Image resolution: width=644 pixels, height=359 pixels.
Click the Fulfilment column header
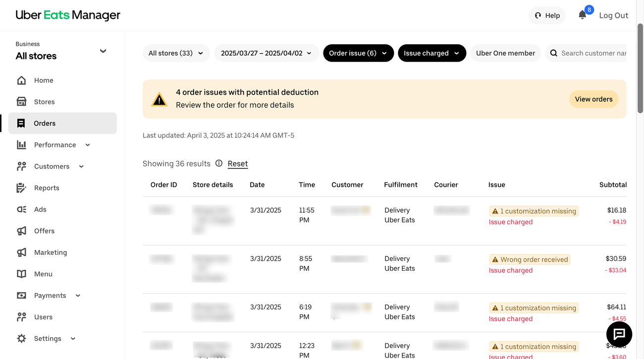click(x=401, y=184)
